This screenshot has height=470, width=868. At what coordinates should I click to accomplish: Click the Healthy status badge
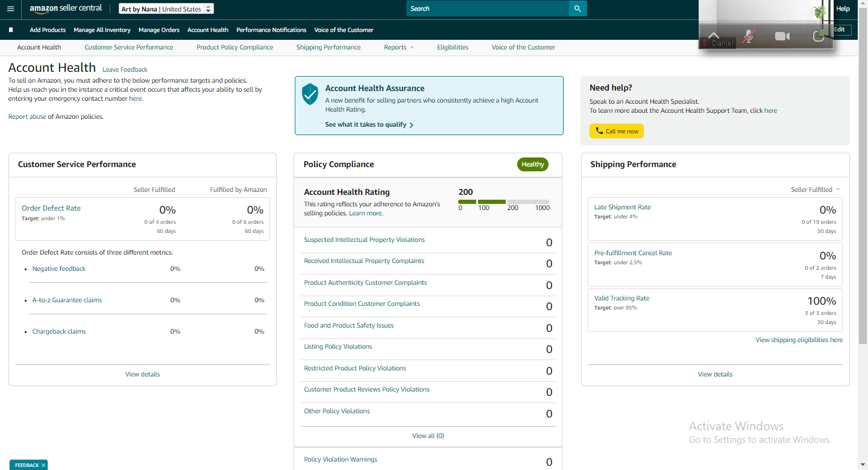[533, 164]
